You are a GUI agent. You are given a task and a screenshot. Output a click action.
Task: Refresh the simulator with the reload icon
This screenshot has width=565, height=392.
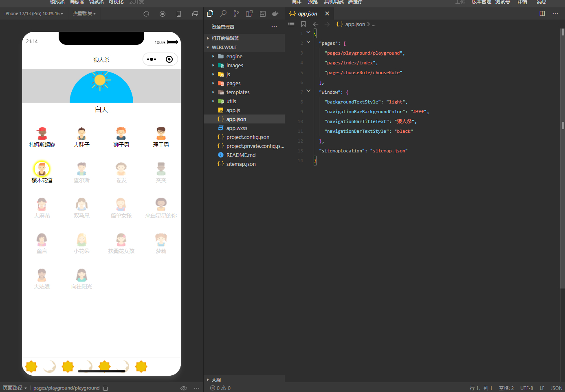146,14
